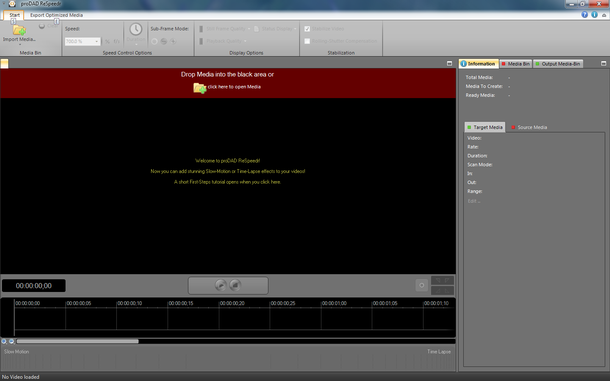Click the timeline zoom-in magnifier icon
Image resolution: width=610 pixels, height=381 pixels.
tap(4, 341)
